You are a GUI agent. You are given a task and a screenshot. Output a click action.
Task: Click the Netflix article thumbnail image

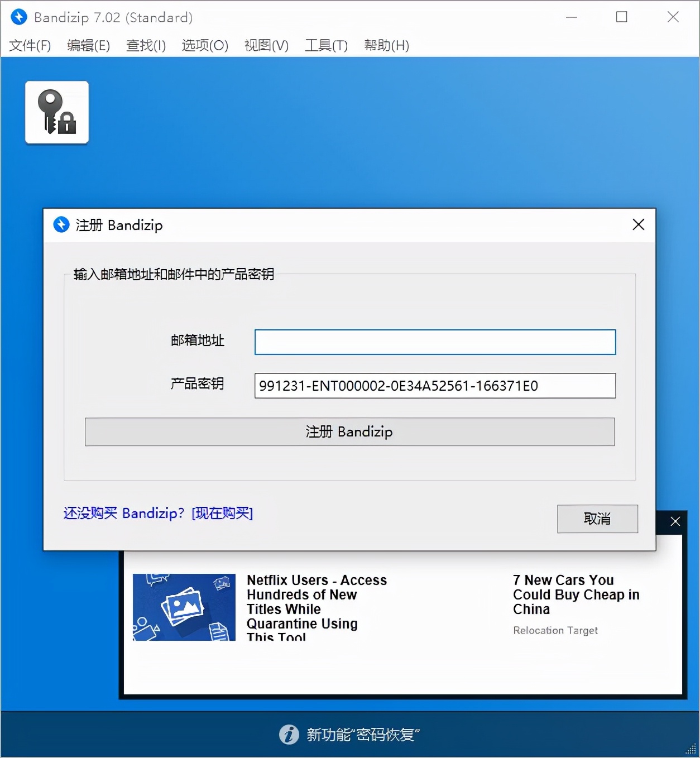pos(184,607)
